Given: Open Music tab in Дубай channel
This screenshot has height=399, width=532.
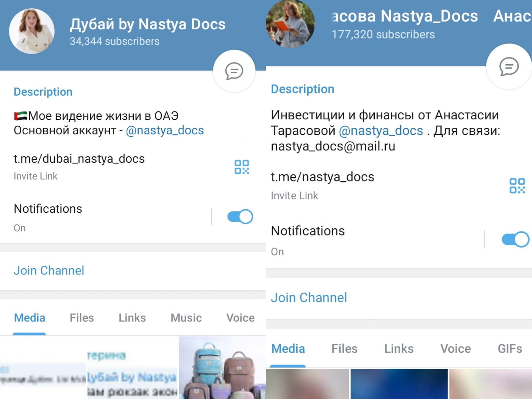Looking at the screenshot, I should (186, 318).
